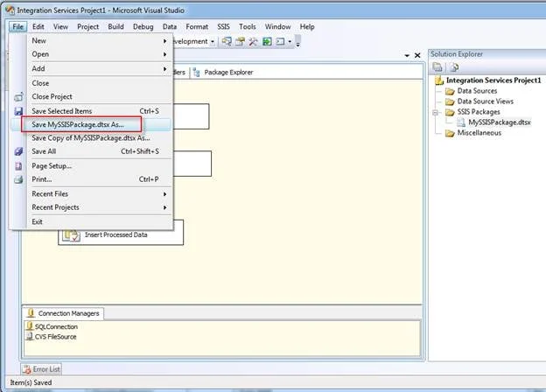This screenshot has width=546, height=392.
Task: Click the Data Source Views folder icon
Action: (450, 101)
